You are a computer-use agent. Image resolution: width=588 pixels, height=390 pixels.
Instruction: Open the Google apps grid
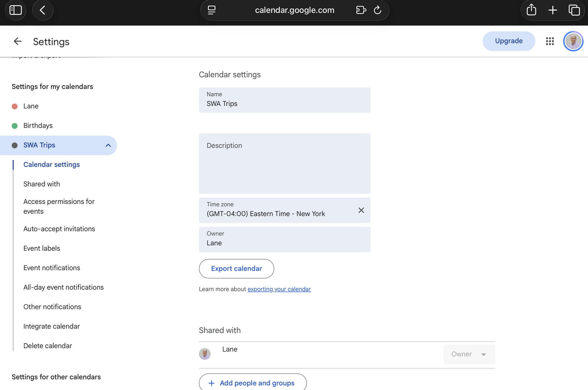click(x=550, y=41)
